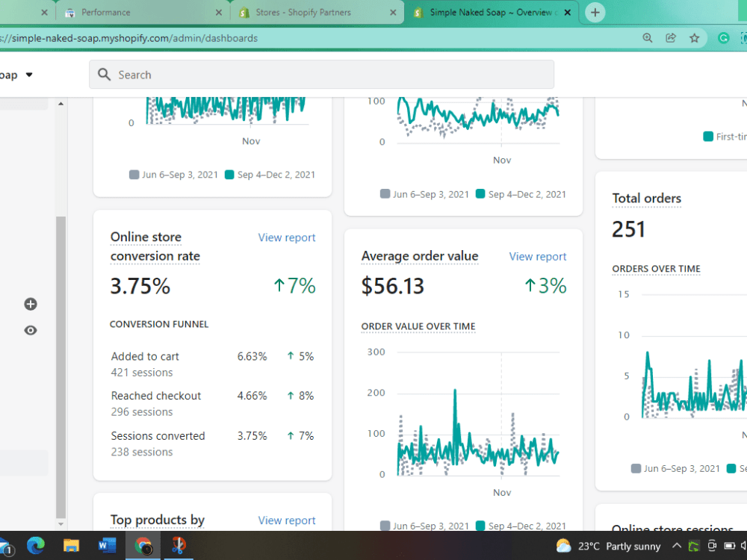Click gray Jun 6–Sep 3 swatch under conversion chart
This screenshot has width=747, height=560.
[x=134, y=175]
